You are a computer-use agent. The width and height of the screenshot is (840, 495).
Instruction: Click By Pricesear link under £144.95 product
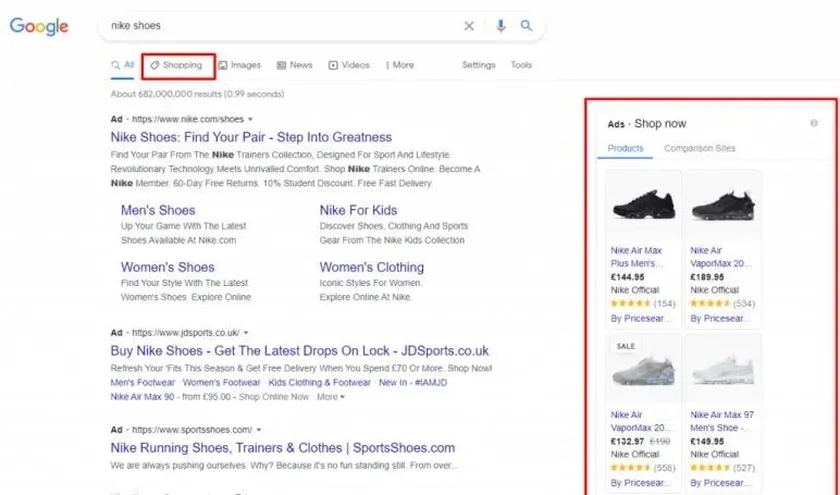641,319
